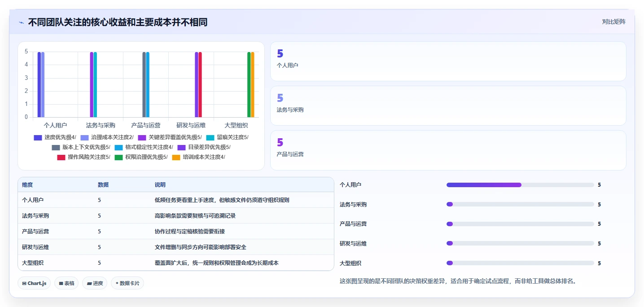
Task: Click the green swatch for 权限治理优先级5/
Action: 118,157
